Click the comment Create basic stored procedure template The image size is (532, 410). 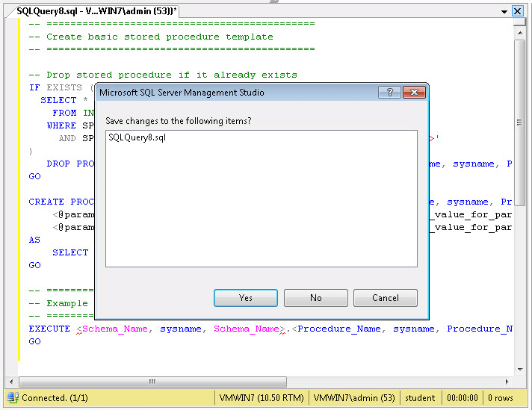(x=151, y=37)
